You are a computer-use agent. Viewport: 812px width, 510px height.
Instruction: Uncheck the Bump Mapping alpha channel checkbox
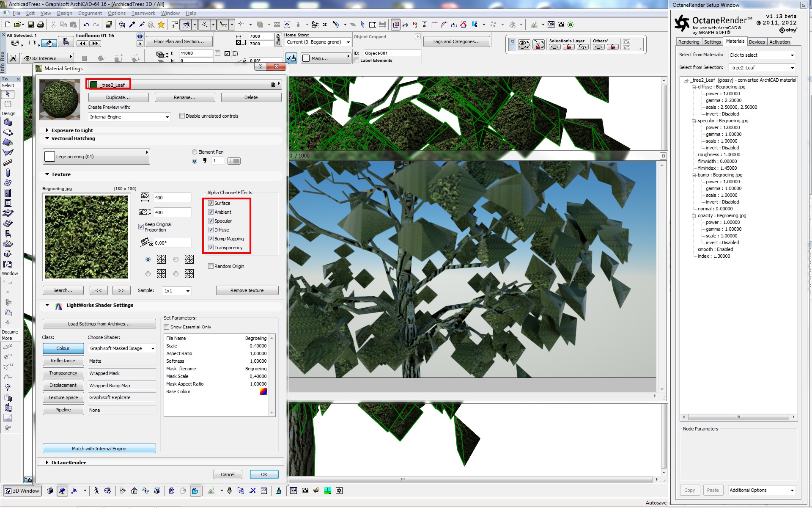[x=211, y=239]
